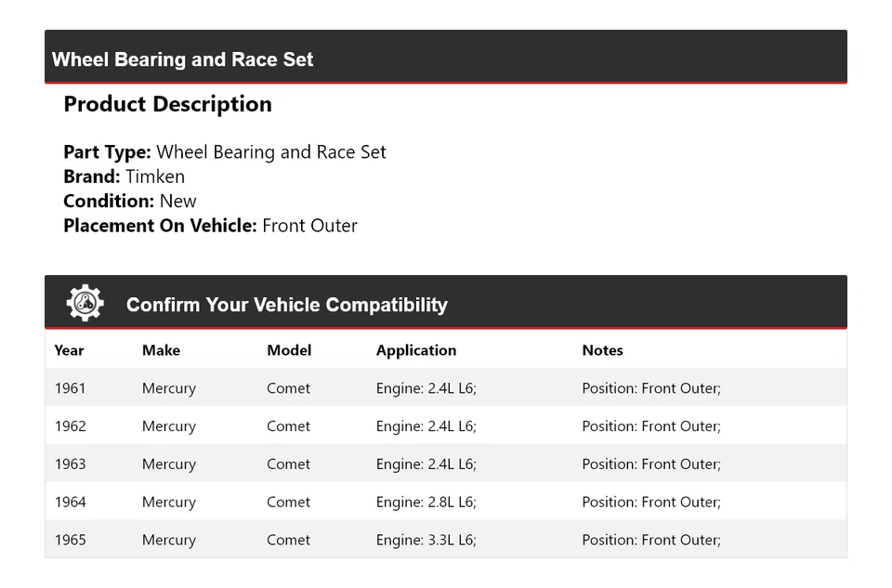Click the 1962 year cell
The height and width of the screenshot is (588, 892).
point(70,426)
